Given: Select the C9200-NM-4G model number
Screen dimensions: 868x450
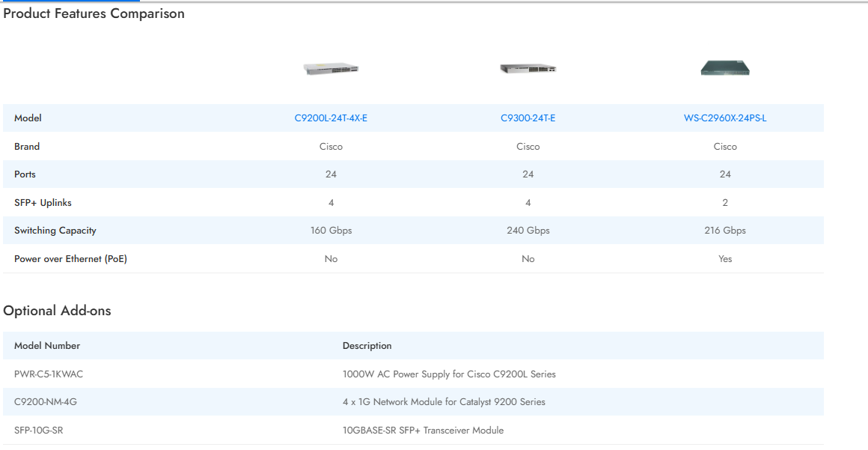Looking at the screenshot, I should (x=46, y=402).
